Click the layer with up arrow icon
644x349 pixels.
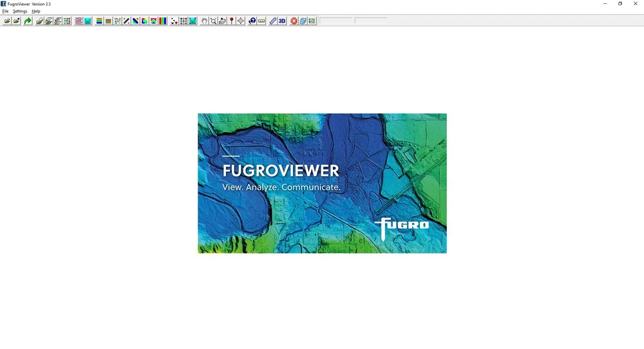[x=222, y=21]
